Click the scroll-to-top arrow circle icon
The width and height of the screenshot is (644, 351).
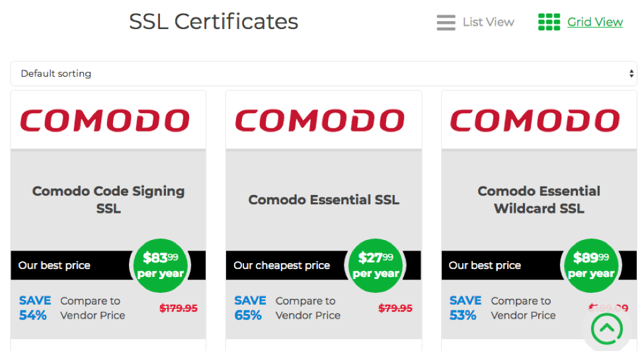(x=606, y=329)
